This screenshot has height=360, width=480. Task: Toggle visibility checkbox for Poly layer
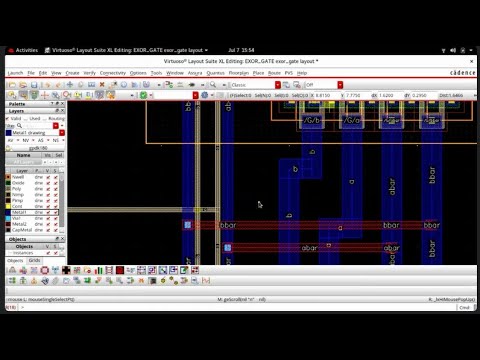[48, 189]
